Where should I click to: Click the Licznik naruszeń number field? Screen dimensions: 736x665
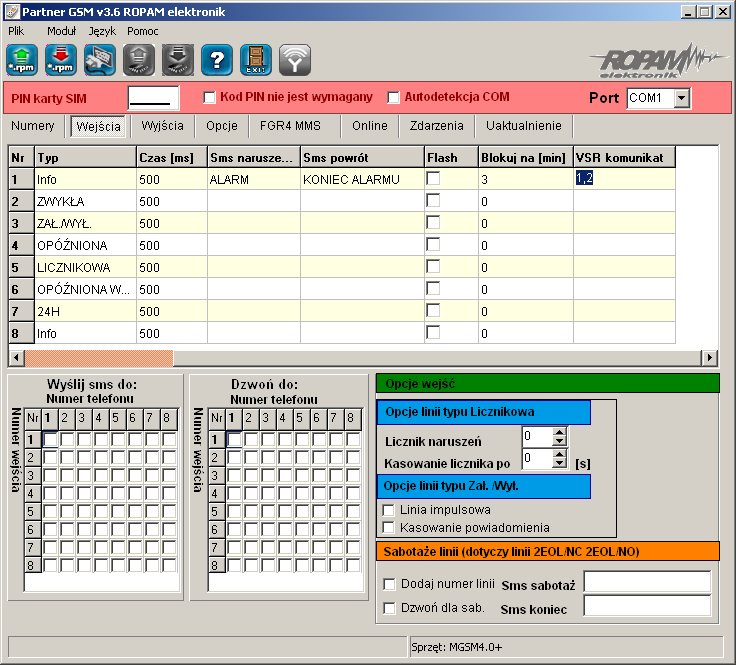[537, 436]
